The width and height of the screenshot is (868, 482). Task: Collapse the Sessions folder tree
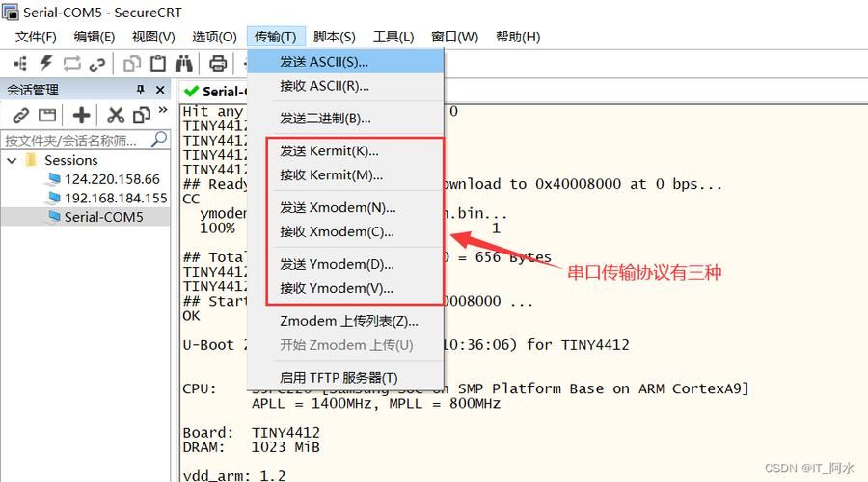(12, 160)
